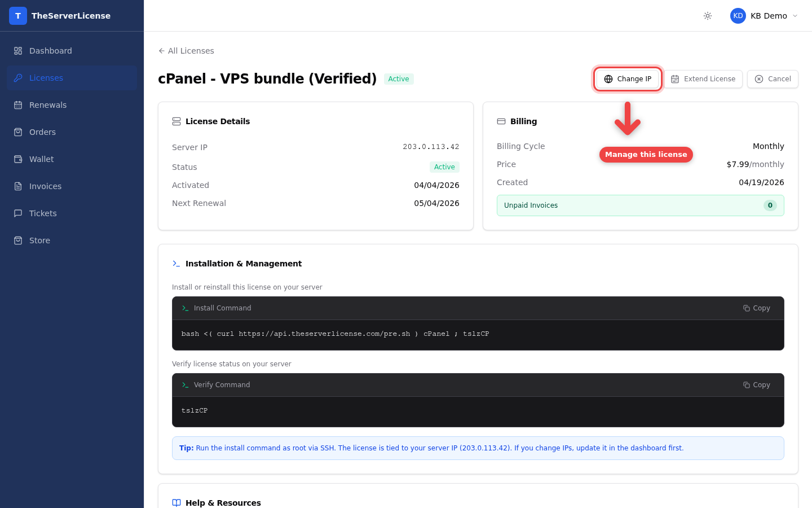Click the Created date 04/19/2026
This screenshot has height=508, width=812.
tap(761, 182)
